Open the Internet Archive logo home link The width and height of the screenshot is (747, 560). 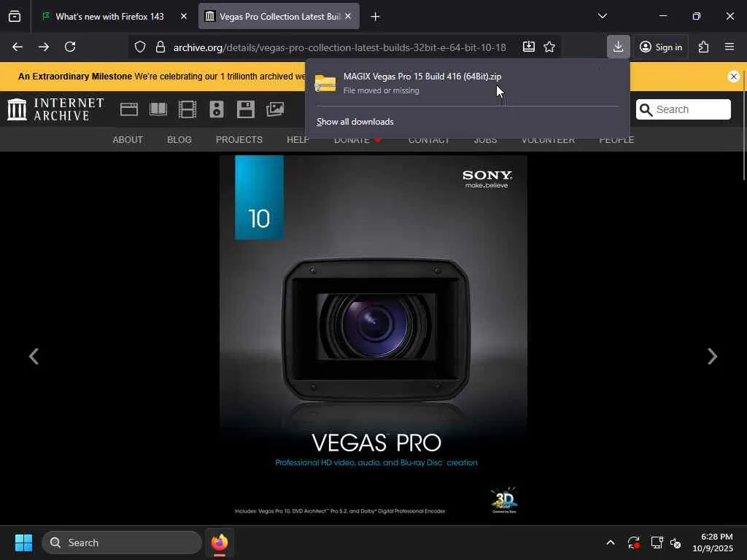pyautogui.click(x=55, y=109)
